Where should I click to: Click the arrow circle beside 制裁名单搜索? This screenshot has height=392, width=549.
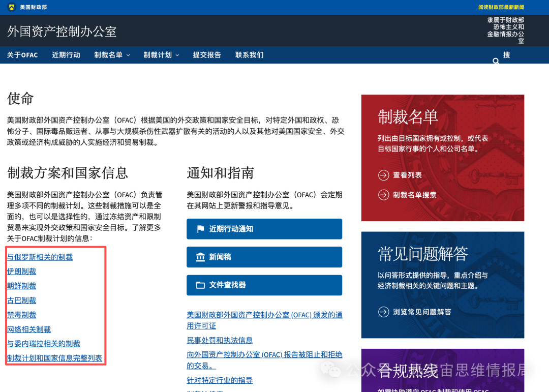tap(384, 195)
